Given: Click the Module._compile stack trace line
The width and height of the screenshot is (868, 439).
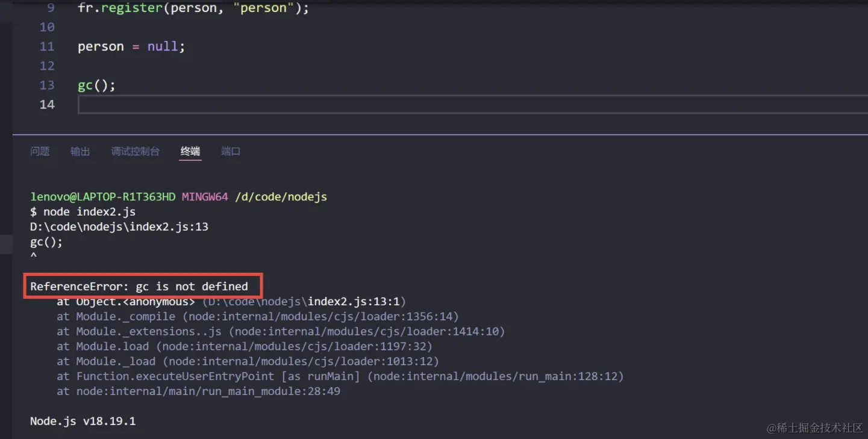Looking at the screenshot, I should (258, 316).
